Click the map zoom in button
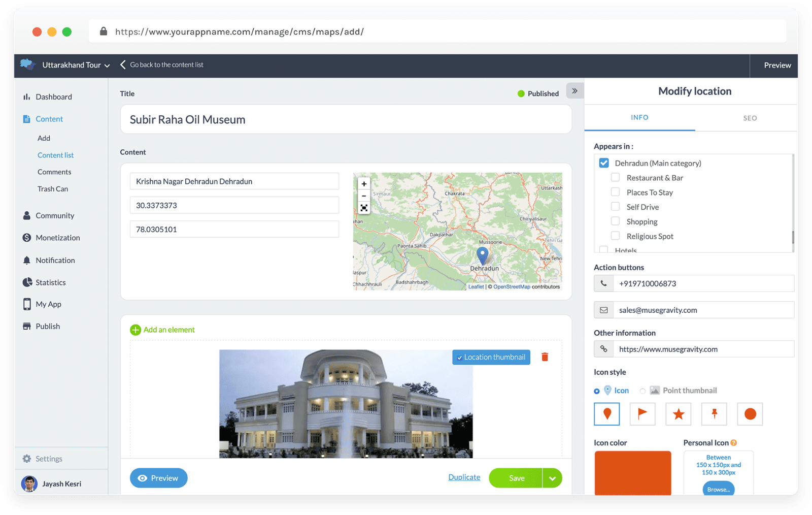Image resolution: width=812 pixels, height=515 pixels. [x=364, y=184]
